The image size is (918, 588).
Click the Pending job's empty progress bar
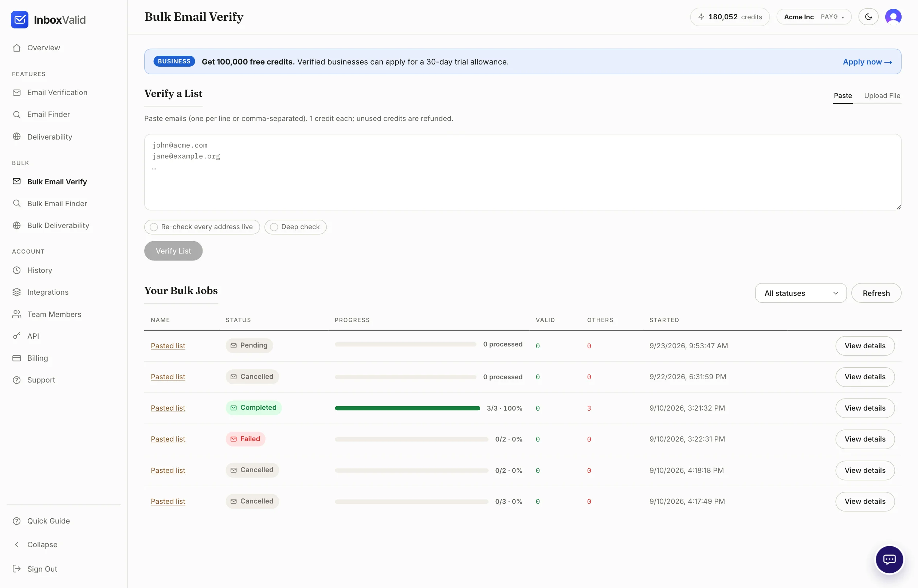(x=405, y=344)
